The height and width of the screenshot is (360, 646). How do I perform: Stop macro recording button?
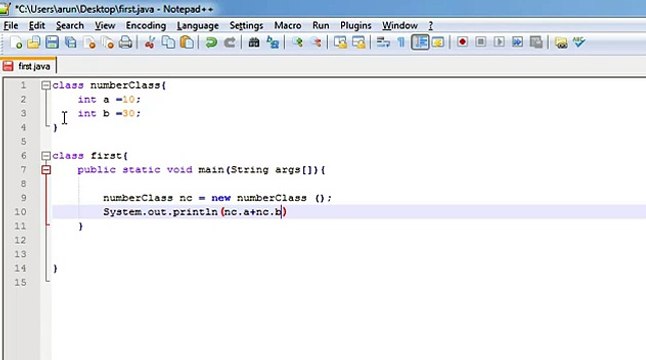click(x=480, y=42)
